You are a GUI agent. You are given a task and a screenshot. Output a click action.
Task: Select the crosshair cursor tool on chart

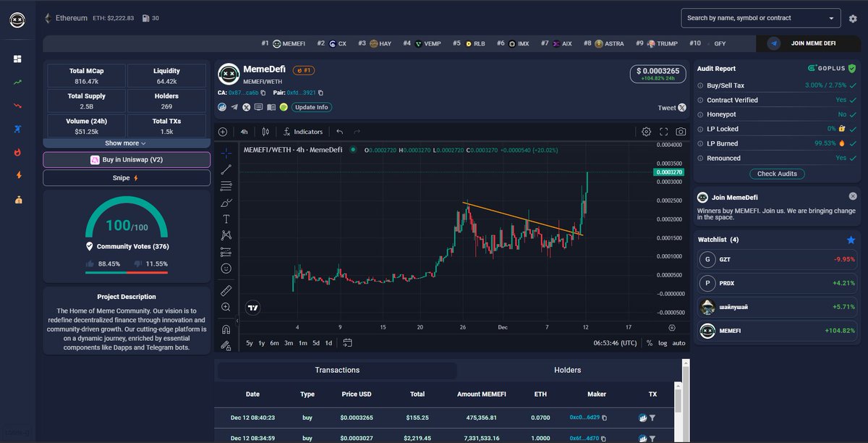(226, 153)
